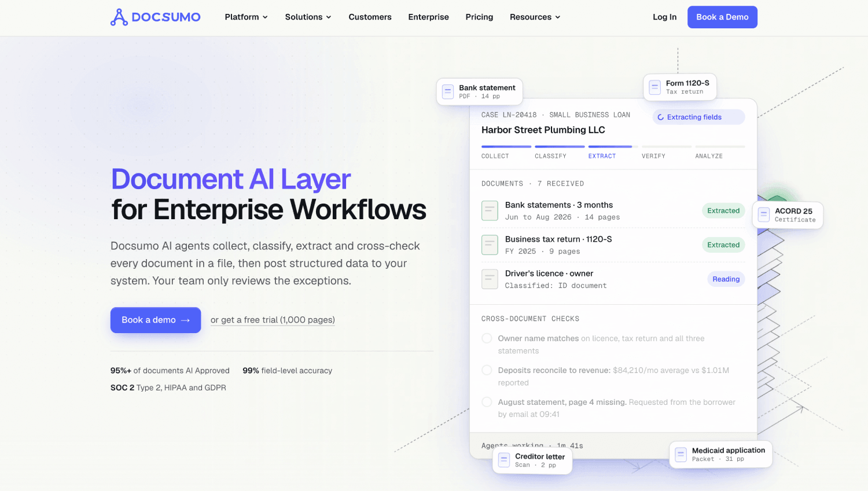
Task: Click the Book a Demo header button
Action: click(722, 17)
